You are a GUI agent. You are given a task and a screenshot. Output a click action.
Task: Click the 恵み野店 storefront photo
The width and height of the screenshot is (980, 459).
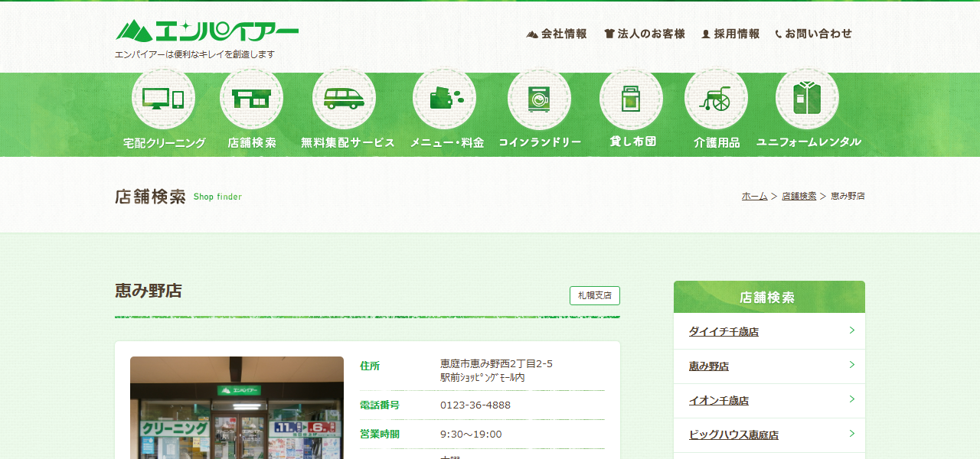(237, 408)
